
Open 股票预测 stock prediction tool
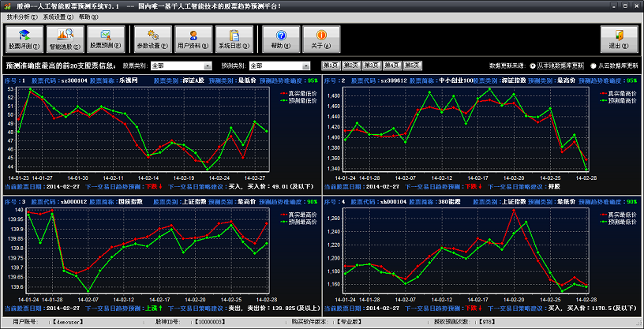105,38
